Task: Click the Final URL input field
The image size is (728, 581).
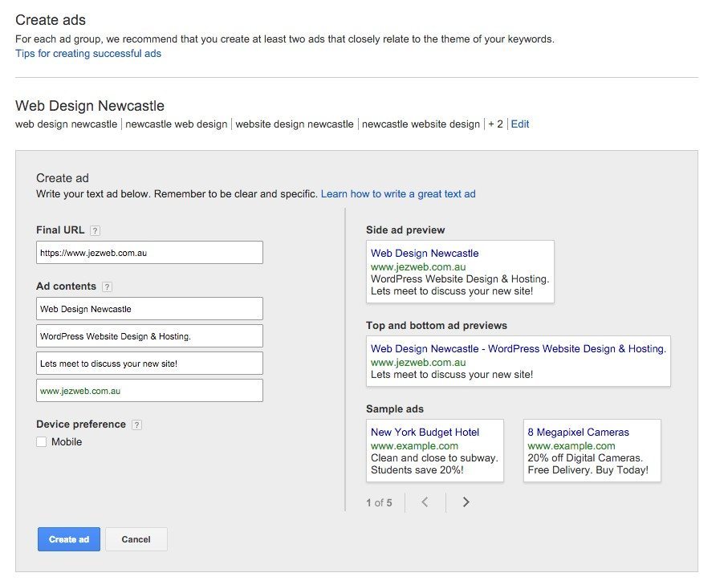Action: [149, 252]
